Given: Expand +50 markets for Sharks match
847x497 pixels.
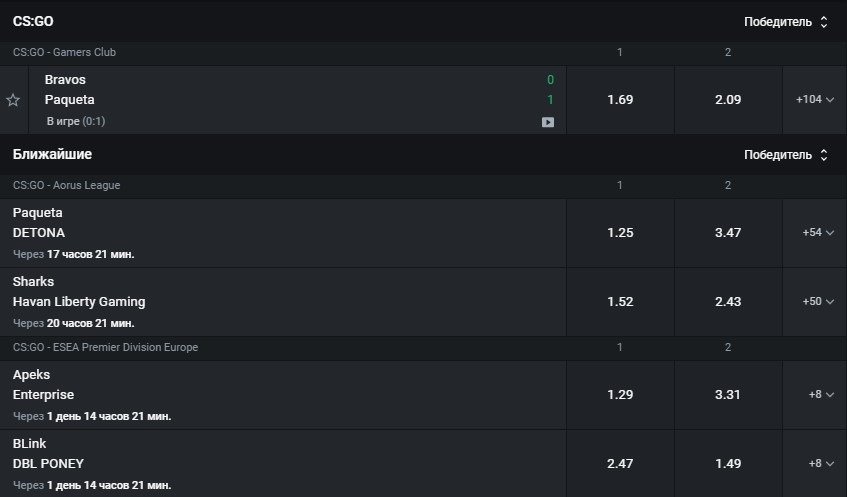Looking at the screenshot, I should point(817,301).
